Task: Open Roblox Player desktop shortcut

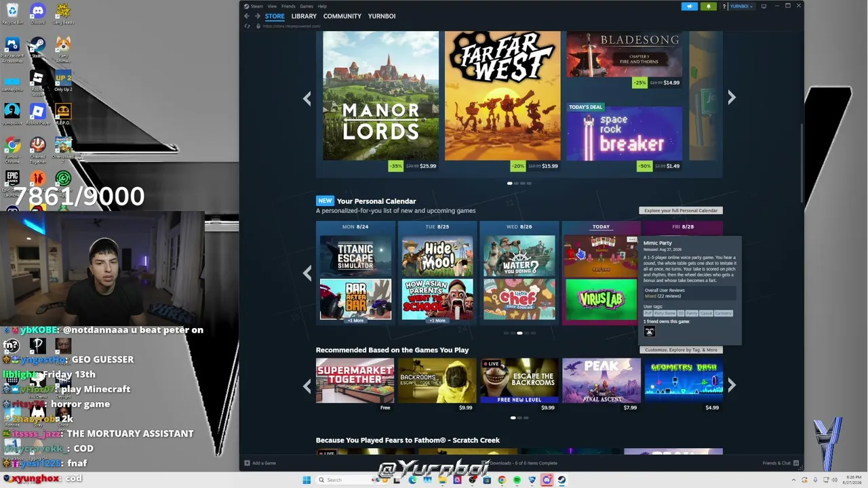Action: point(37,114)
